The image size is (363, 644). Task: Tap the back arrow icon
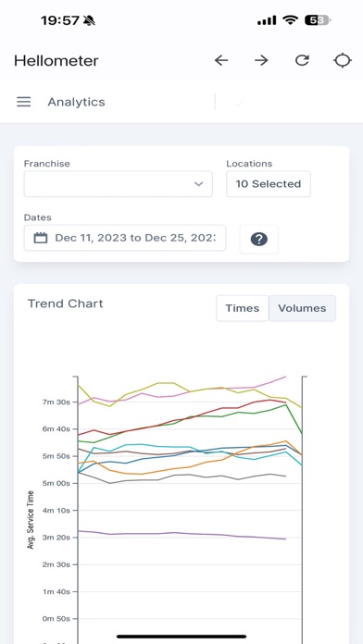[x=221, y=60]
